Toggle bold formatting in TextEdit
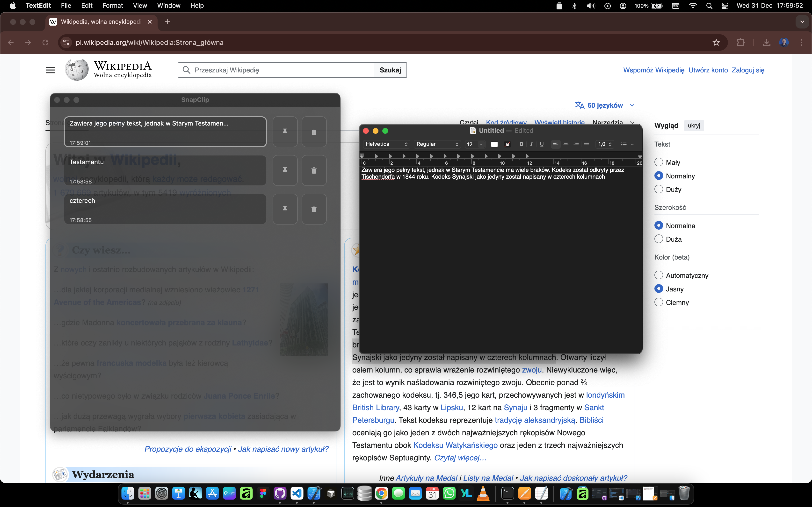This screenshot has height=507, width=812. tap(521, 144)
